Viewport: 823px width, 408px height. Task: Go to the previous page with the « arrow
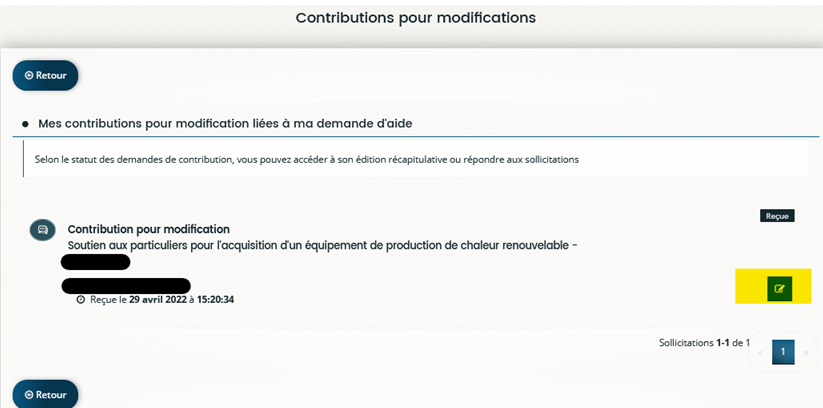point(761,353)
